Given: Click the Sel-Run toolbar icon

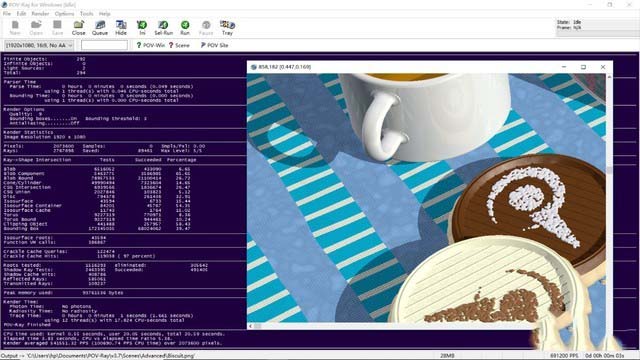Looking at the screenshot, I should tap(163, 28).
